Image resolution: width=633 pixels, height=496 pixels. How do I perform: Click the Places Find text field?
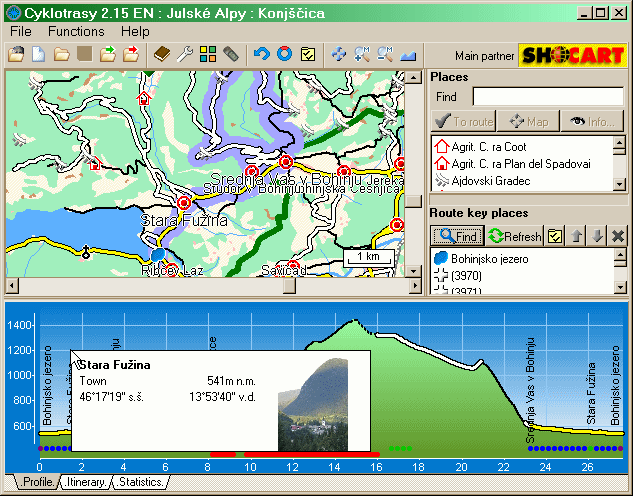548,97
